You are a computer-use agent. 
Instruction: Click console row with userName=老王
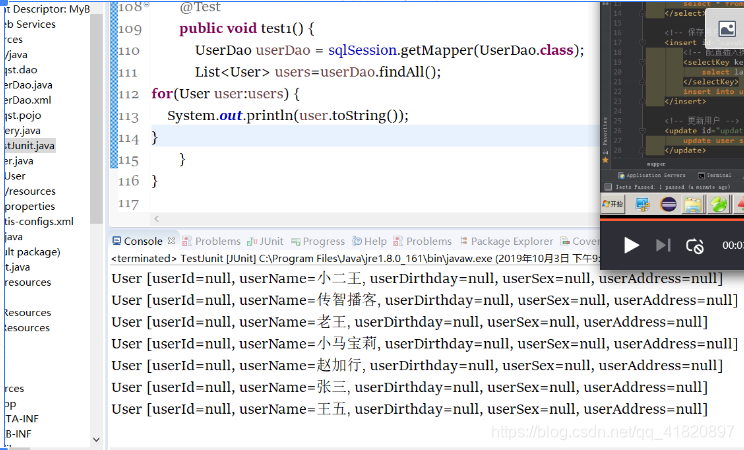[x=409, y=322]
